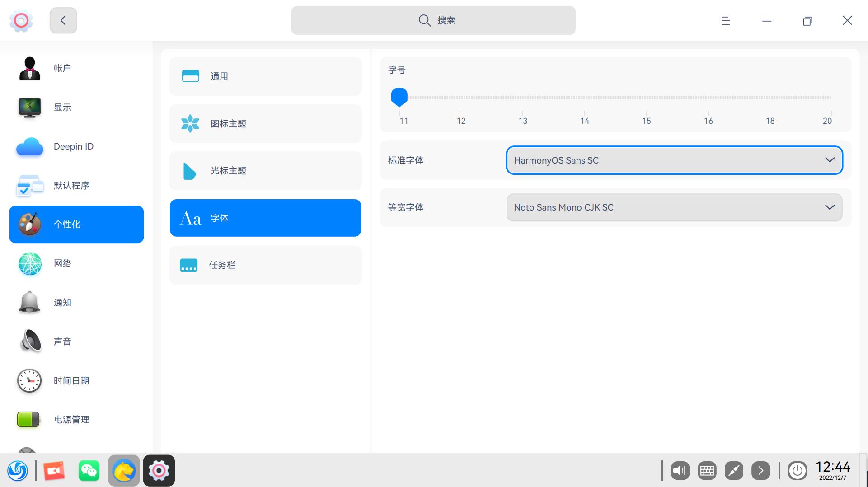Open the hamburger menu near window controls
The width and height of the screenshot is (868, 487).
coord(725,20)
